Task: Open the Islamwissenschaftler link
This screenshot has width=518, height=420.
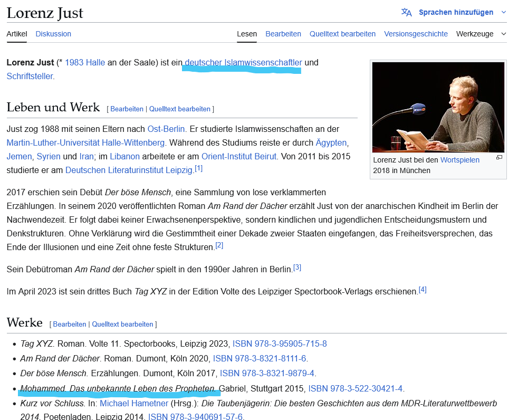Action: tap(263, 62)
